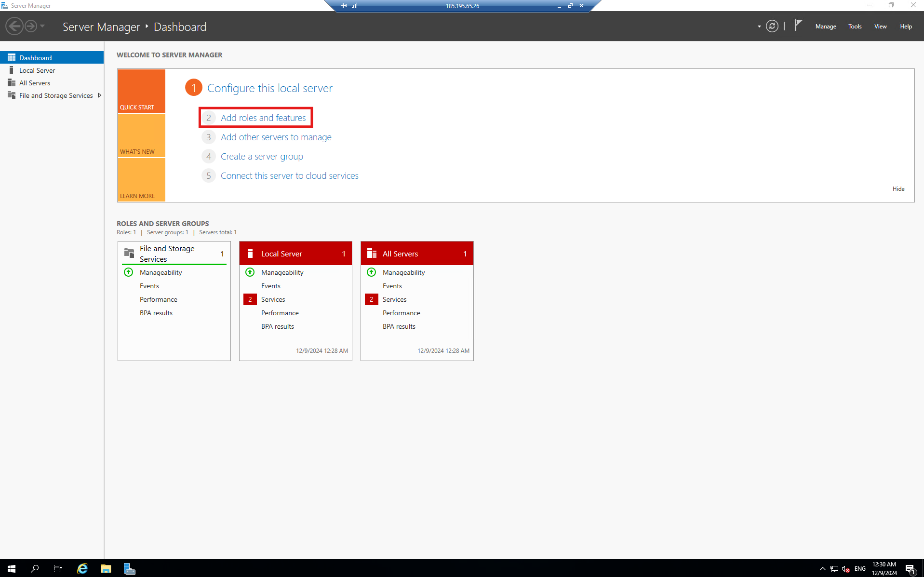Image resolution: width=924 pixels, height=577 pixels.
Task: Click red Services alert badge in All Servers
Action: [371, 299]
